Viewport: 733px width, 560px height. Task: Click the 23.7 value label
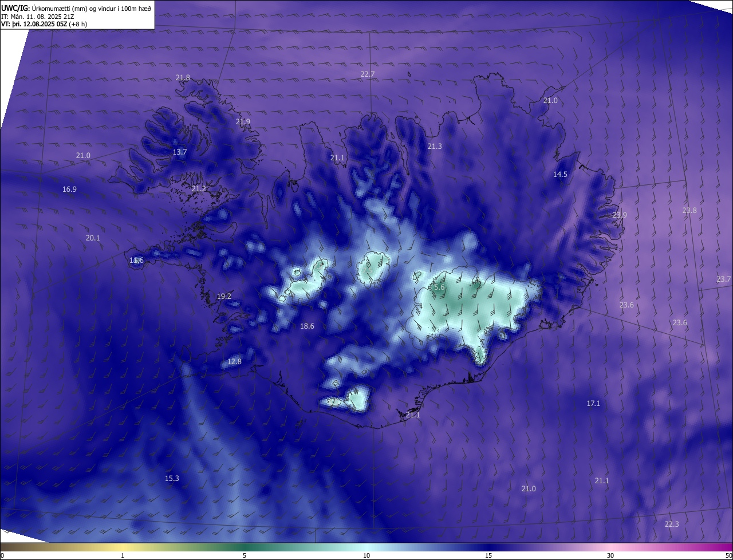(723, 279)
